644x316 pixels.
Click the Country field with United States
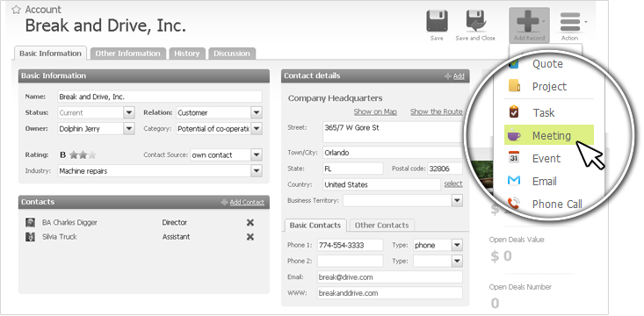(381, 184)
